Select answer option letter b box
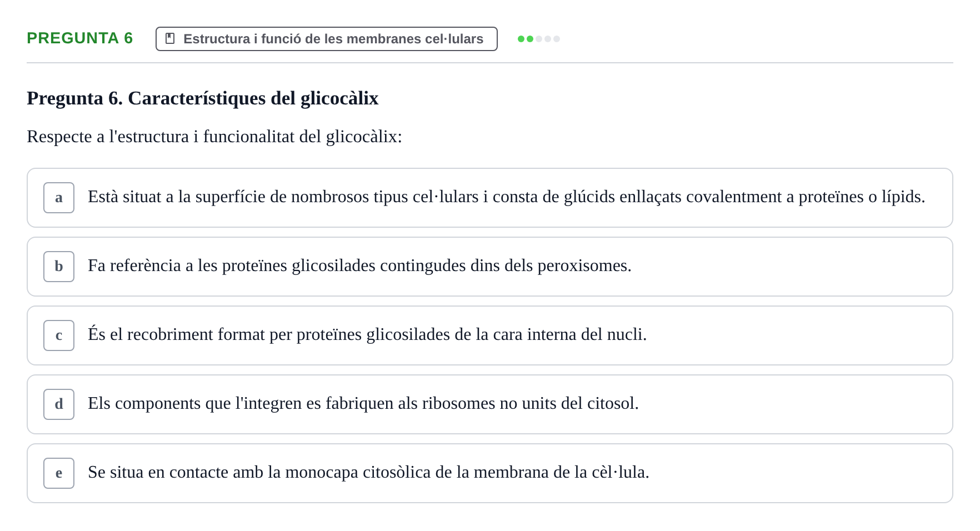The width and height of the screenshot is (980, 531). click(x=59, y=267)
